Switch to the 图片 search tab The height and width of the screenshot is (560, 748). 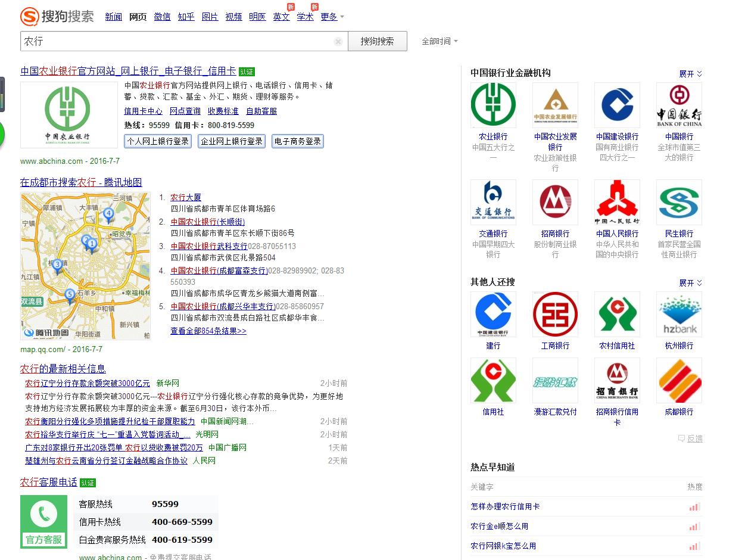click(x=210, y=17)
